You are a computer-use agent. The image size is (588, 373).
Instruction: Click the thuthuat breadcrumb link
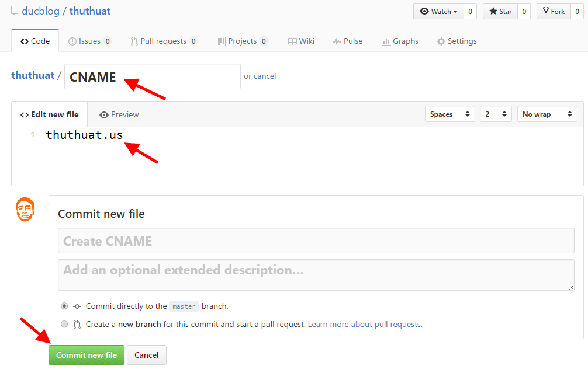click(33, 75)
